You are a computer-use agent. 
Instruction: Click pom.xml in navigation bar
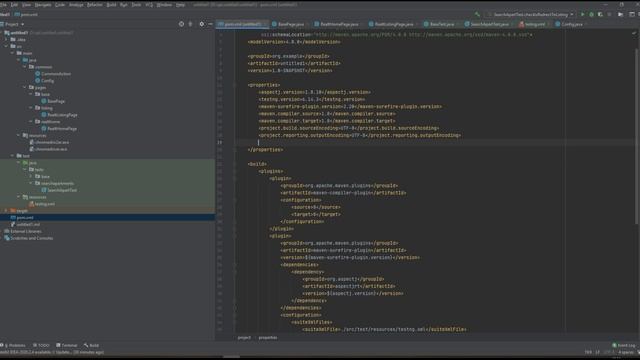[26, 14]
